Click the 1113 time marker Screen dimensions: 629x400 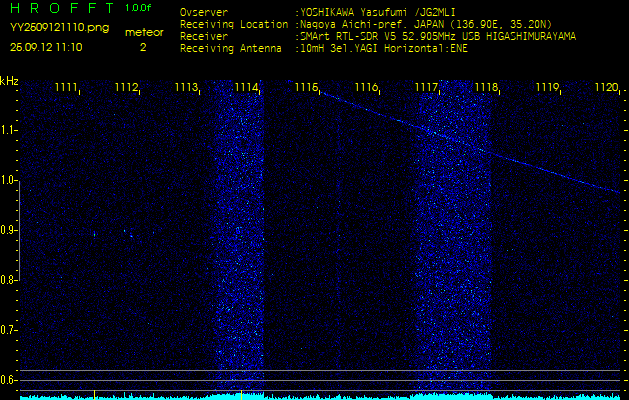pyautogui.click(x=186, y=88)
